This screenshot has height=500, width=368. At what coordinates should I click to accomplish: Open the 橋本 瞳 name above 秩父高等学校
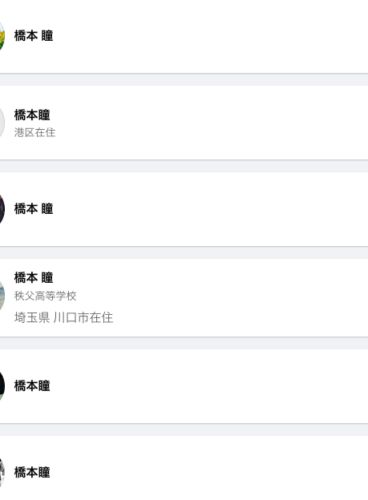[34, 277]
